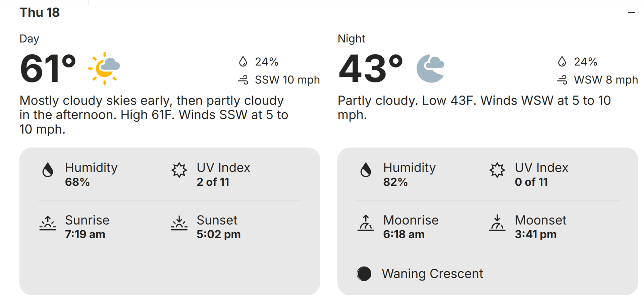
Task: Click the day UV Index sun icon
Action: 179,170
